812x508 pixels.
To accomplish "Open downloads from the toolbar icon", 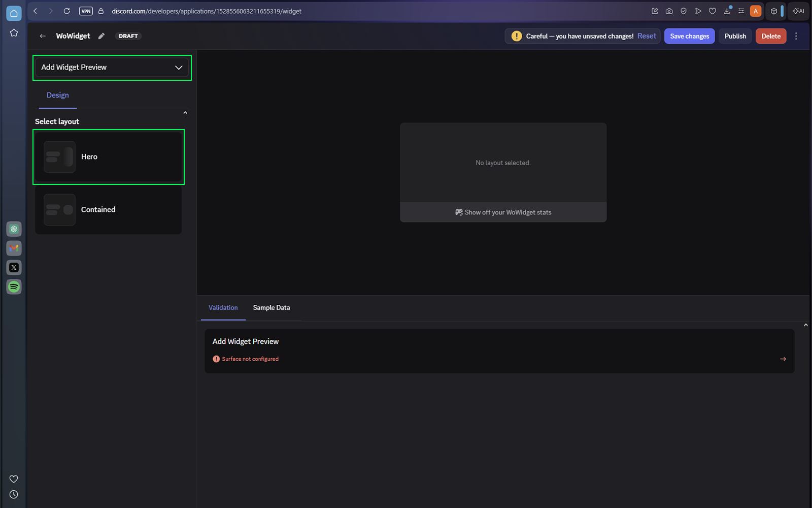I will click(727, 11).
